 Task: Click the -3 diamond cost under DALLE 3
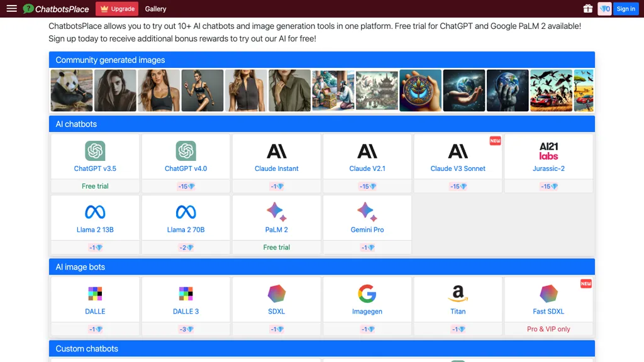[x=186, y=329]
